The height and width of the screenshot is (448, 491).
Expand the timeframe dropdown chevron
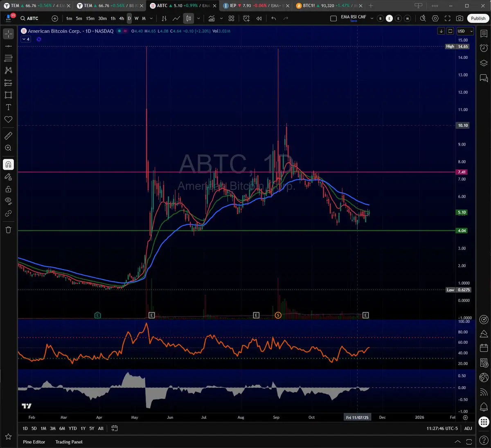[x=151, y=18]
